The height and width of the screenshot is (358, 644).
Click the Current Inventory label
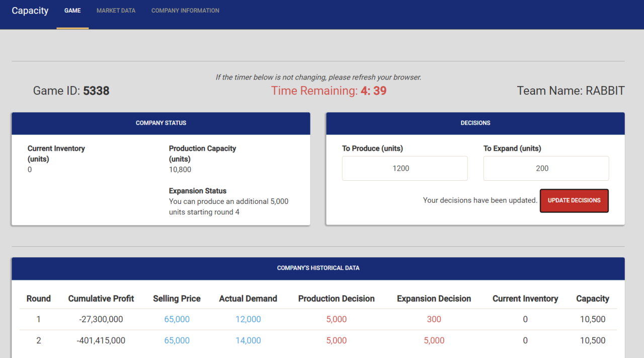click(56, 154)
